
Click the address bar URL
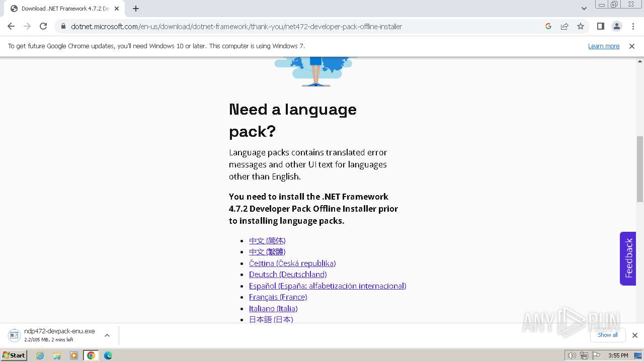(x=236, y=27)
